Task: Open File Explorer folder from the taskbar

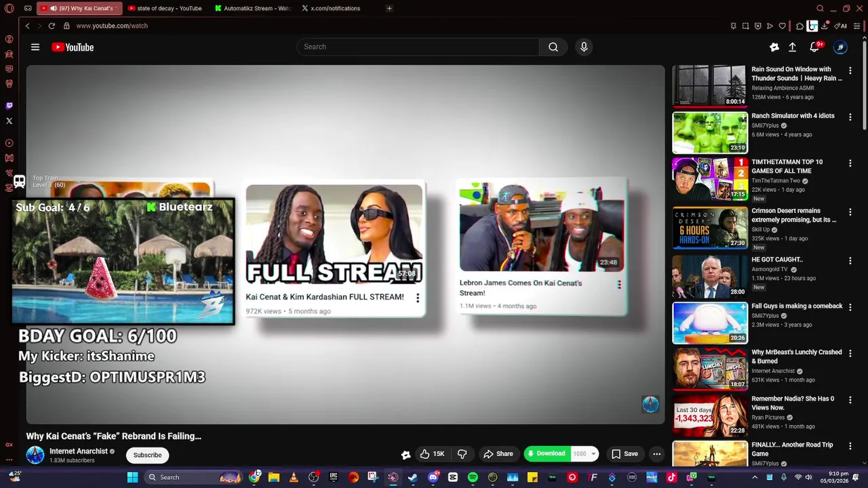Action: coord(274,477)
